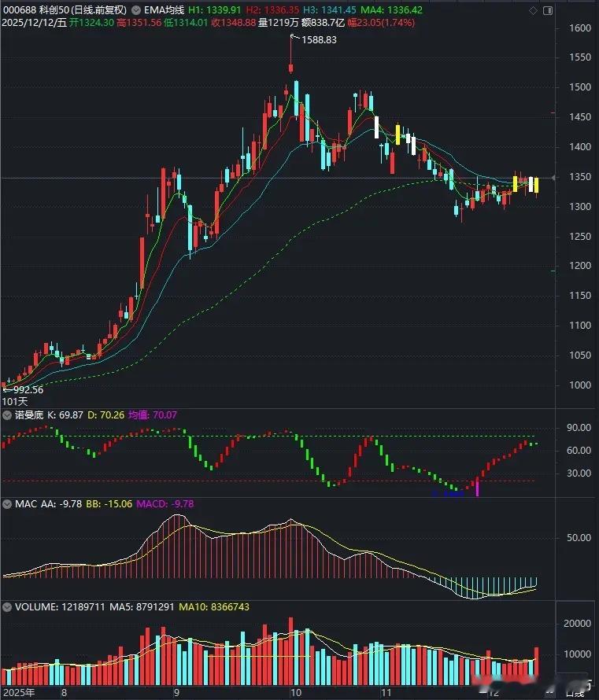
Task: Click the 收1348.88 closing price text
Action: pyautogui.click(x=234, y=22)
